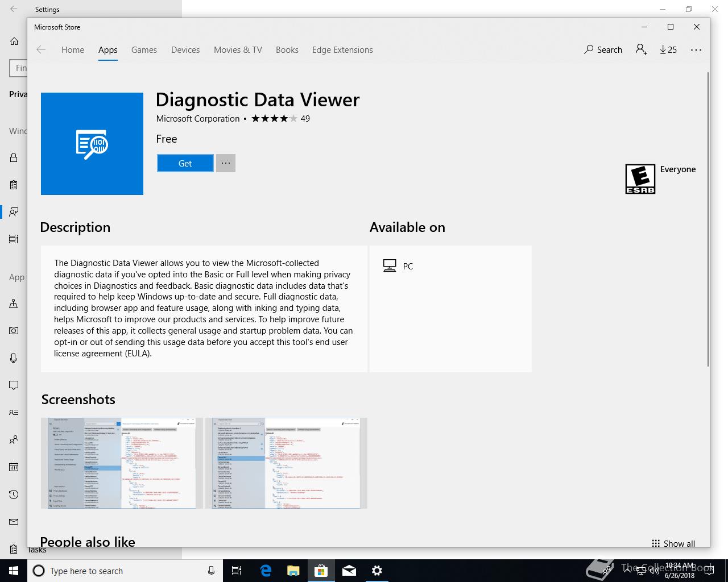Switch to the Games tab
Viewport: 728px width, 582px height.
click(144, 50)
